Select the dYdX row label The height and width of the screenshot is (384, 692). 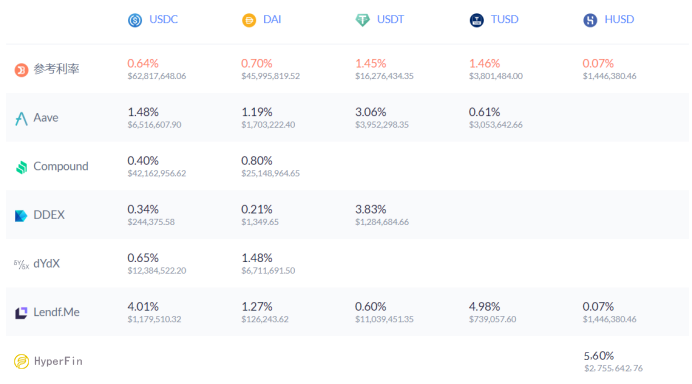click(46, 264)
